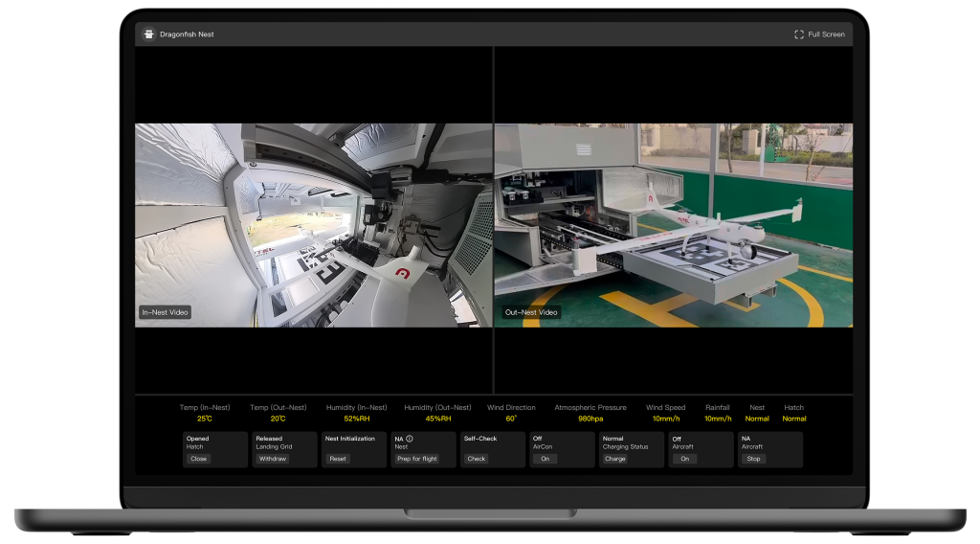Click the info icon beside NA Nest
980x544 pixels.
pyautogui.click(x=410, y=439)
